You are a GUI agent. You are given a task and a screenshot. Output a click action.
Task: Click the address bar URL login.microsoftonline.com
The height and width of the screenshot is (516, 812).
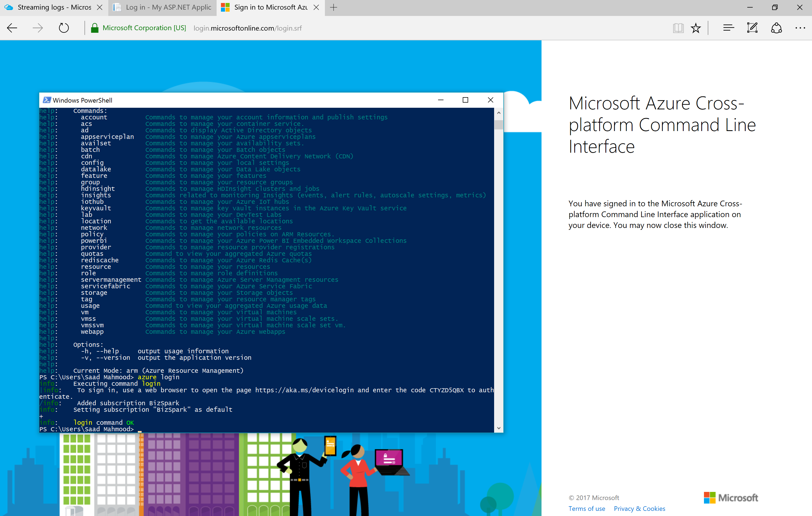pos(247,28)
